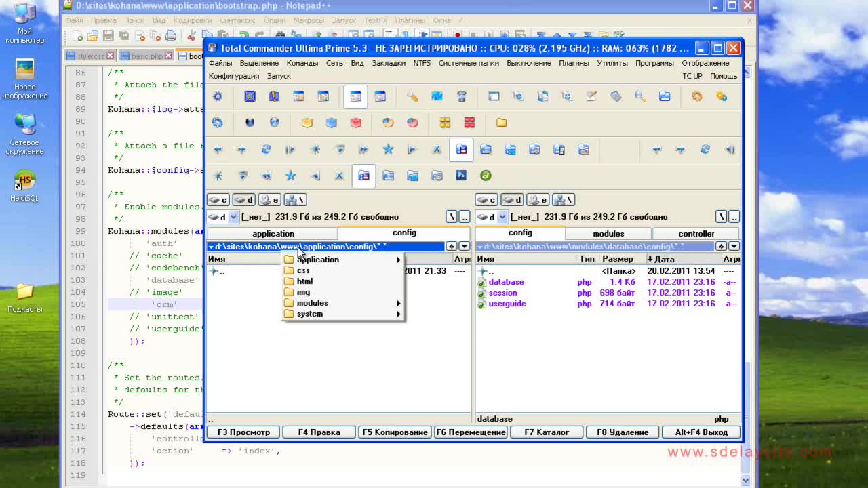868x488 pixels.
Task: Open HeidiSQL from the desktop
Action: pyautogui.click(x=25, y=186)
